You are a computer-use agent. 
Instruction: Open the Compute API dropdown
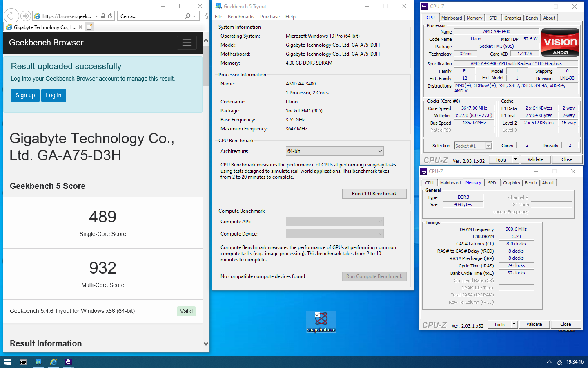point(334,222)
